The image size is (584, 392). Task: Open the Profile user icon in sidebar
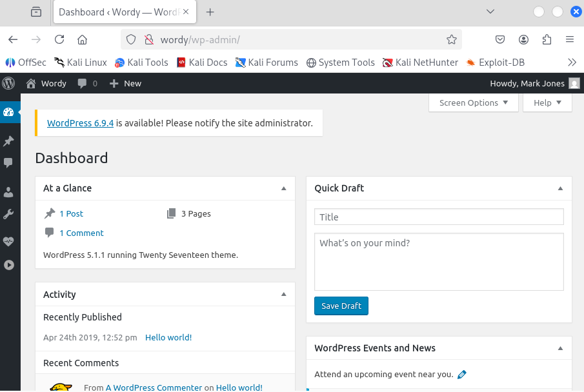(8, 192)
